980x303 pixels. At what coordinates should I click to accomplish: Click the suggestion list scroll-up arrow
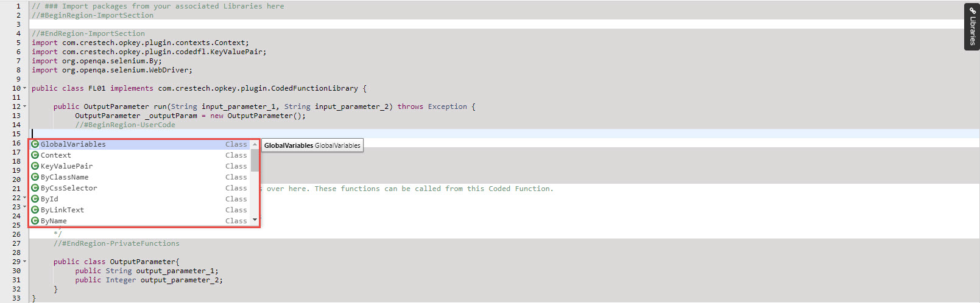point(255,144)
